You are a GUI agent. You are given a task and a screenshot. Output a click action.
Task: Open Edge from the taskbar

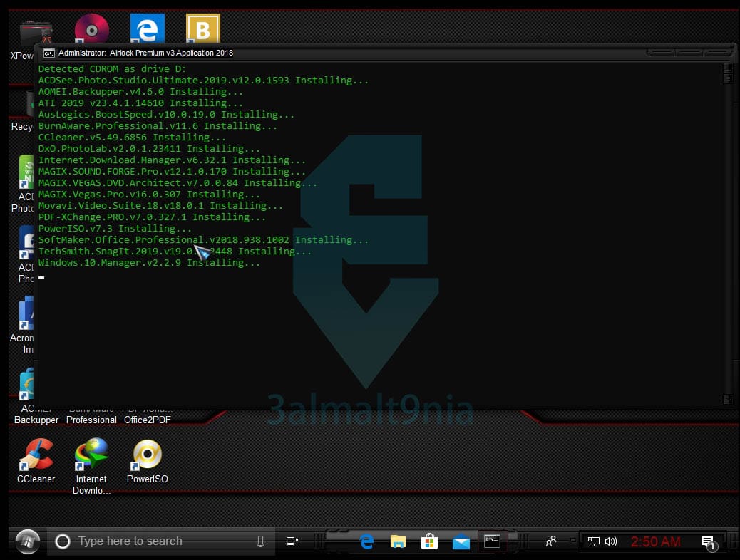(x=366, y=541)
